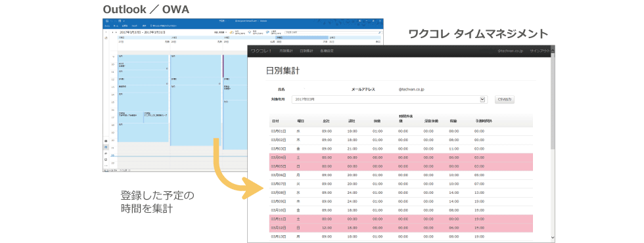Open the 日別集計 page in ワクコレ navbar
This screenshot has width=644, height=243.
point(306,51)
